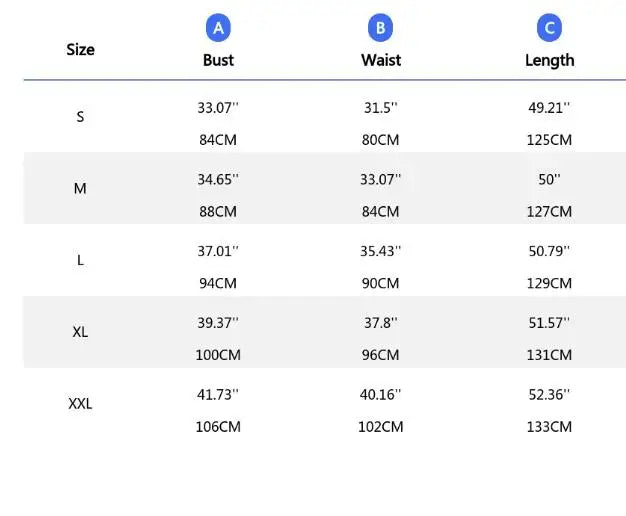Click the Bust column header
Image resolution: width=626 pixels, height=516 pixels.
coord(218,60)
